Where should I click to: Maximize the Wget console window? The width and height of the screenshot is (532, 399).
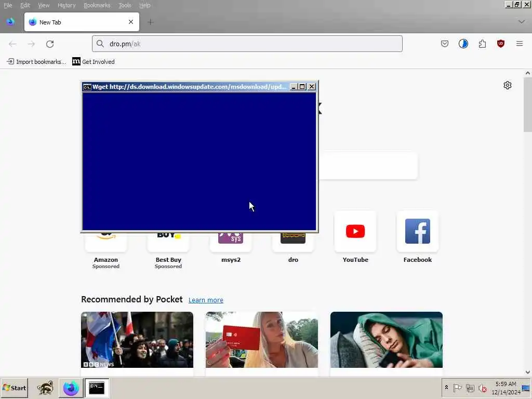302,87
